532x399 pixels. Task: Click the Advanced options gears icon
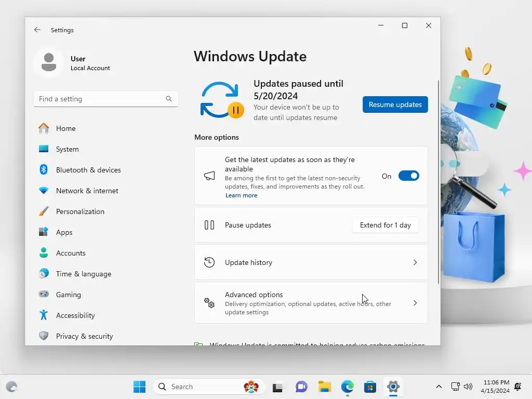pyautogui.click(x=209, y=303)
